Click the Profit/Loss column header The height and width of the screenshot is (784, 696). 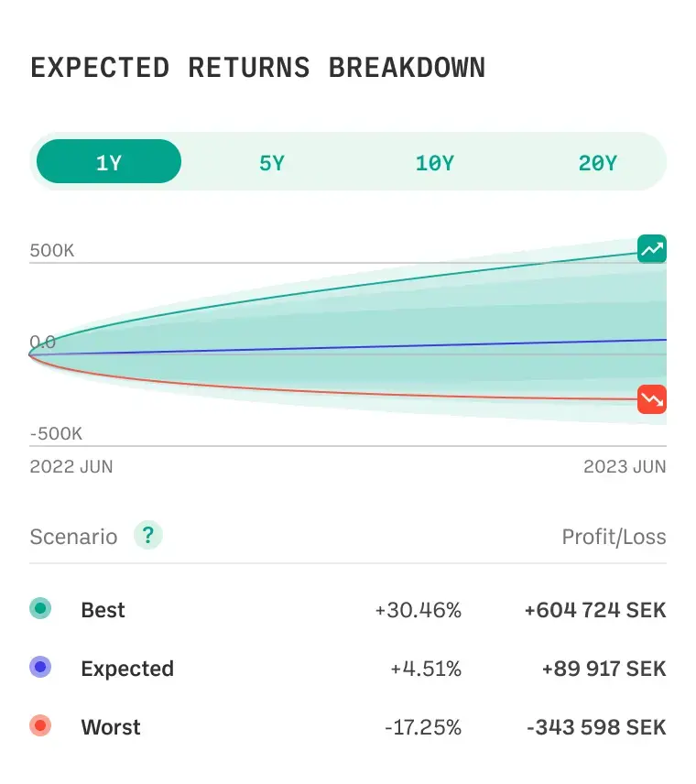point(614,537)
